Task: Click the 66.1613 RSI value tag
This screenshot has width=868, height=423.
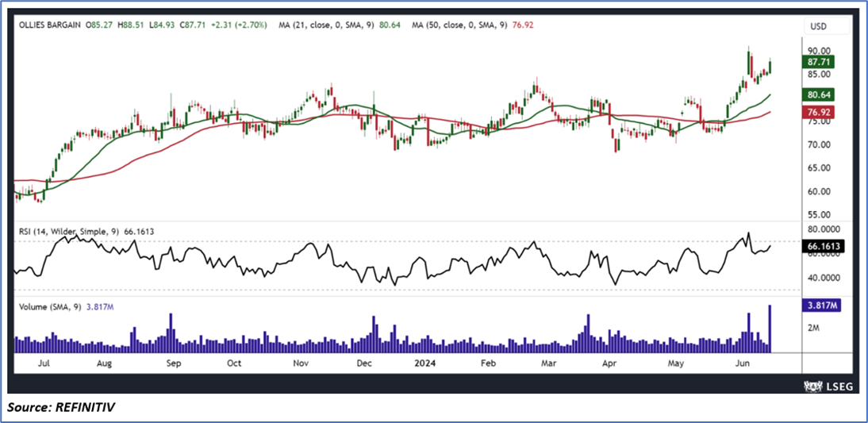Action: coord(823,246)
